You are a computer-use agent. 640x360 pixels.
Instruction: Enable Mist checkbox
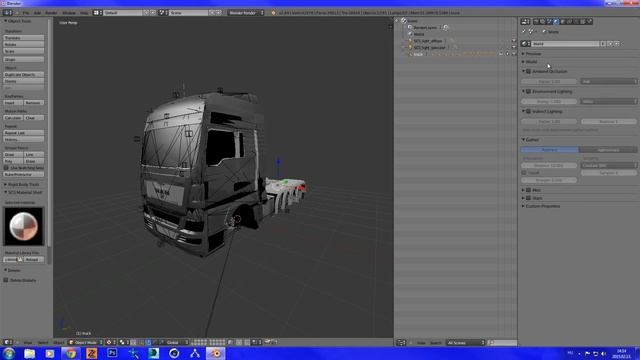(x=529, y=190)
